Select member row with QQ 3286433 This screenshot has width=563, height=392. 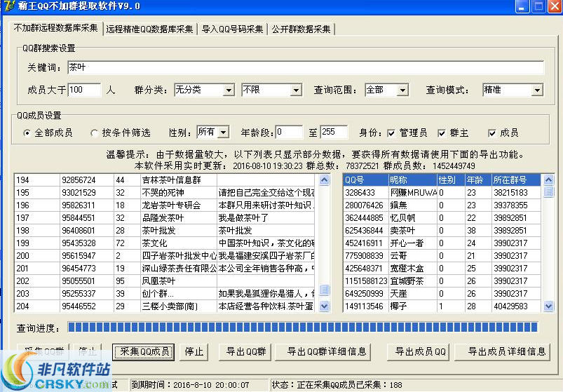coord(442,192)
